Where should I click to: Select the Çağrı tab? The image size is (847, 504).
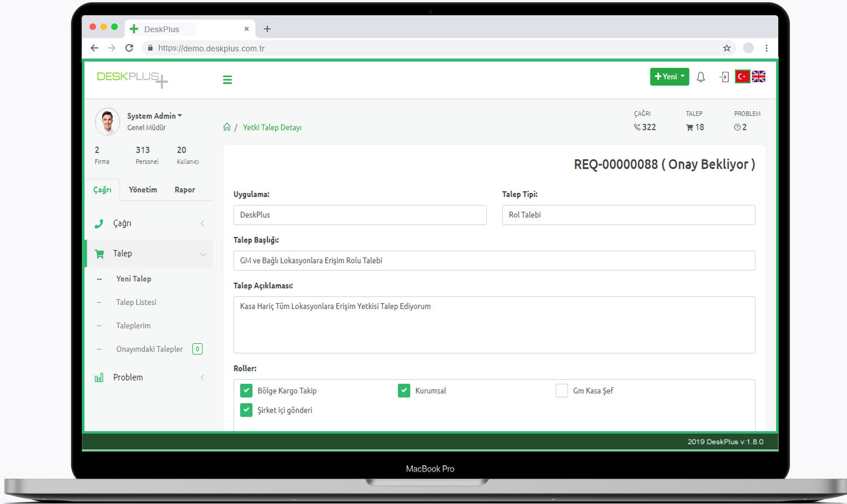[102, 190]
